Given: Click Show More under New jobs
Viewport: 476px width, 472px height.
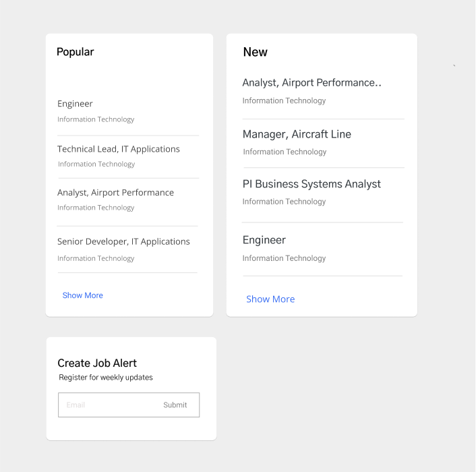Looking at the screenshot, I should click(270, 299).
